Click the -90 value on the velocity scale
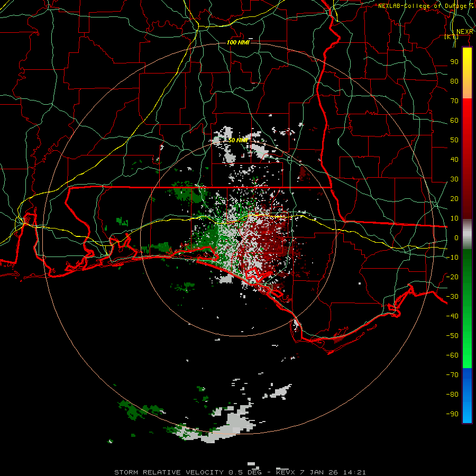Screen dimensions: 476x476 (x=452, y=414)
